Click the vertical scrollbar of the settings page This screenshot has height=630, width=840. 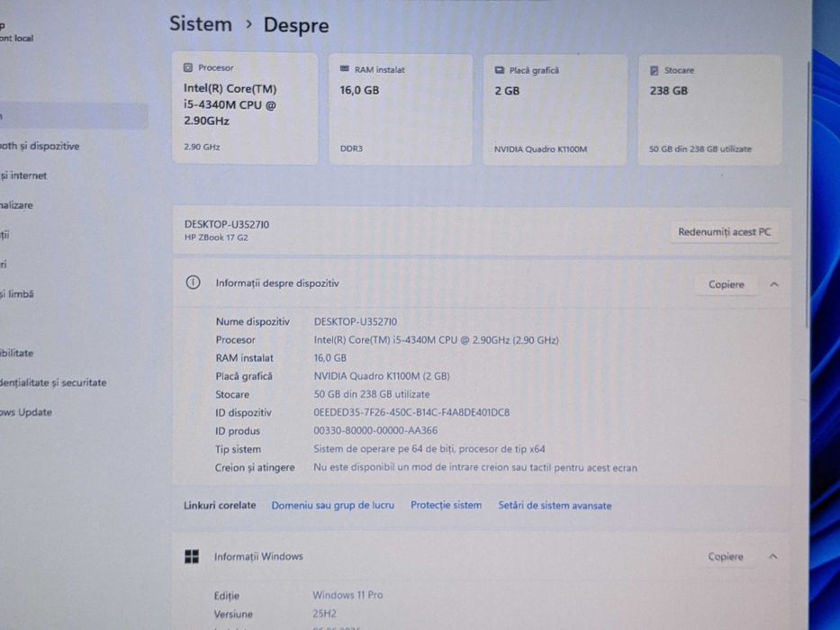pos(808,195)
